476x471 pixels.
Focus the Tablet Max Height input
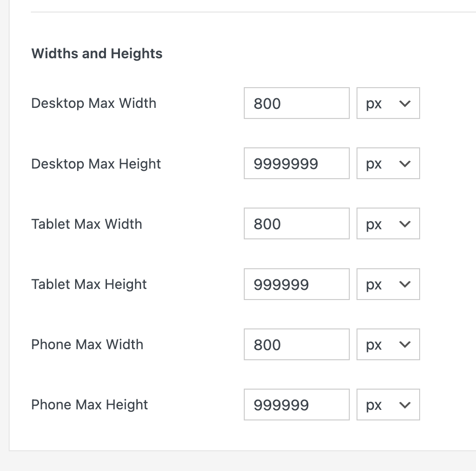pos(296,284)
